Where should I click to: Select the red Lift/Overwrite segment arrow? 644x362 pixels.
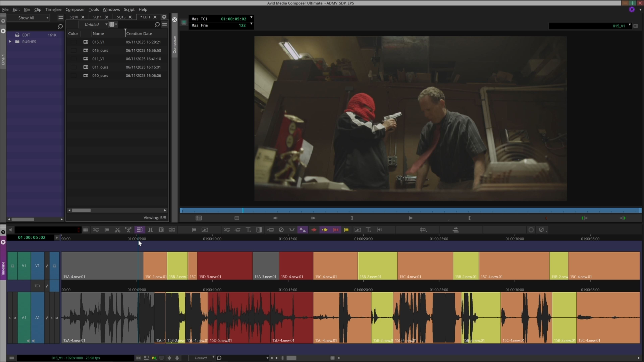coord(314,230)
